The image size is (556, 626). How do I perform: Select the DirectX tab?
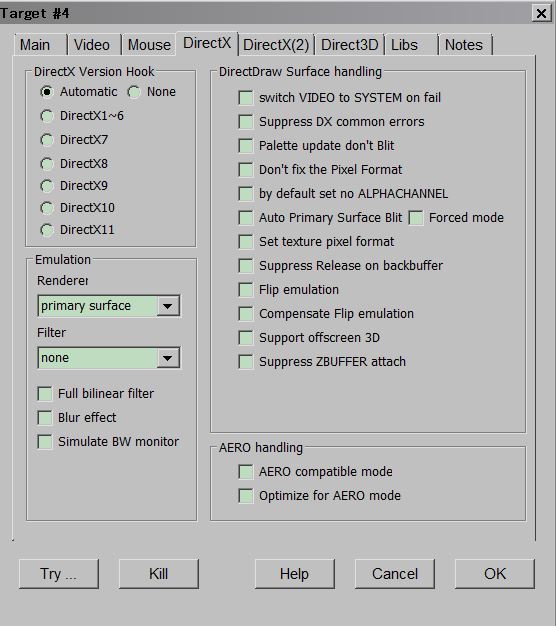[x=207, y=43]
